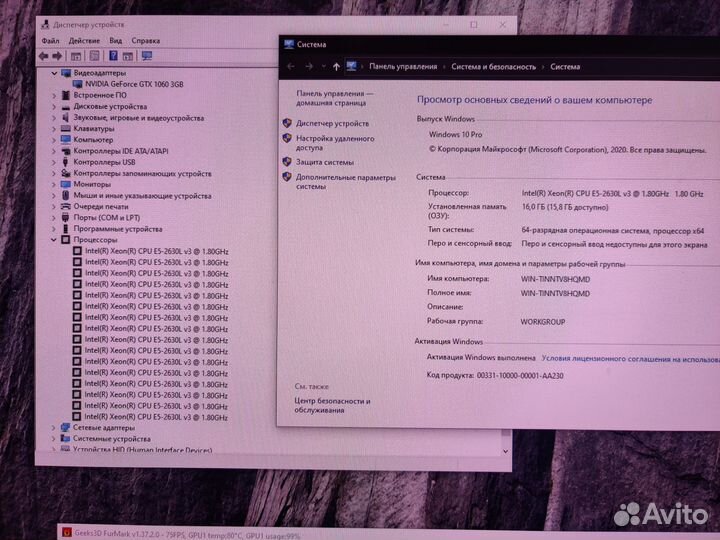Image resolution: width=720 pixels, height=540 pixels.
Task: Click down arrow of Device Manager scrollbar
Action: tap(506, 451)
